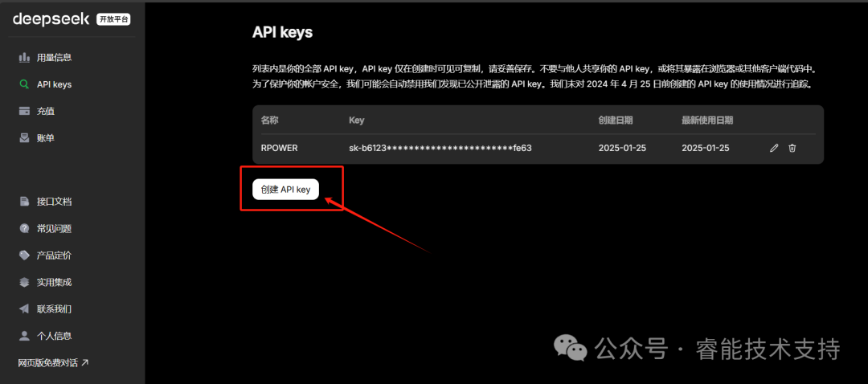
Task: Click the 名称 column header
Action: [x=269, y=120]
